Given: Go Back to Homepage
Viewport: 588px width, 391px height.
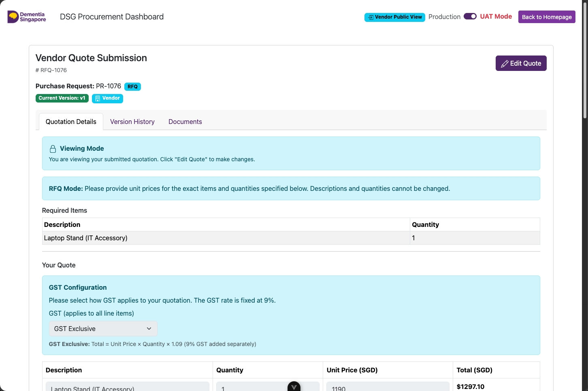Looking at the screenshot, I should [x=547, y=17].
